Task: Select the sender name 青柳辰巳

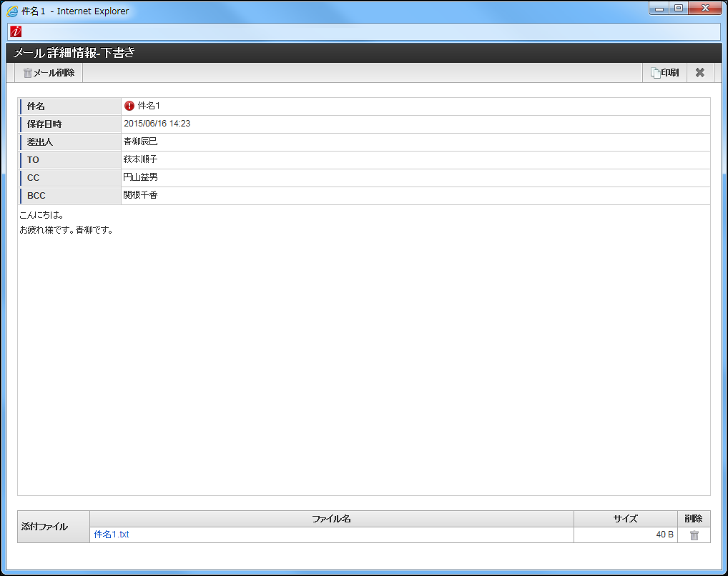Action: tap(140, 141)
